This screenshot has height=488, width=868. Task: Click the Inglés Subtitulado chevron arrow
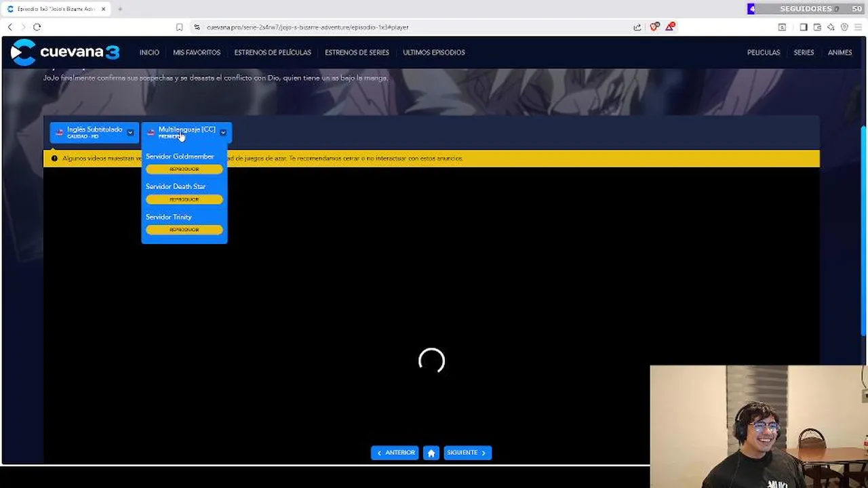[130, 132]
